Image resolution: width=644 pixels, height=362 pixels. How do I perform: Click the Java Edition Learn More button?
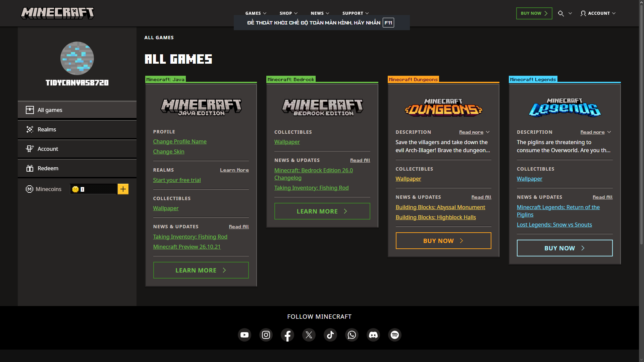201,270
